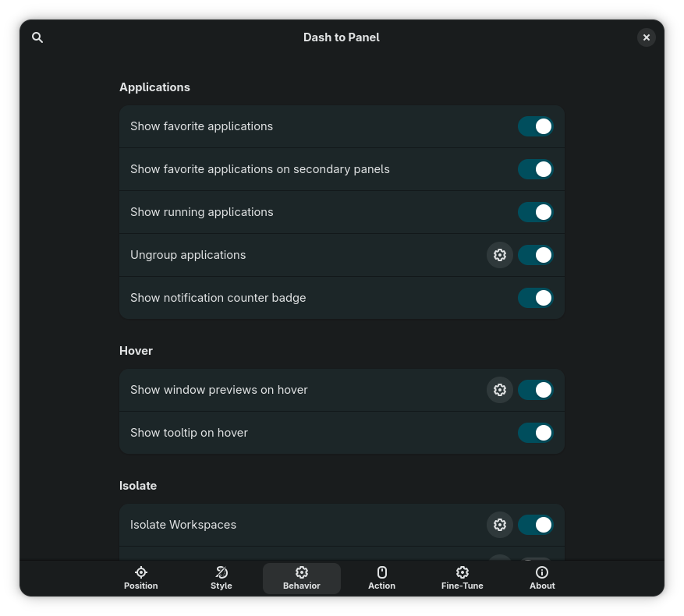This screenshot has height=616, width=684.
Task: Switch off Isolate Workspaces
Action: click(536, 525)
